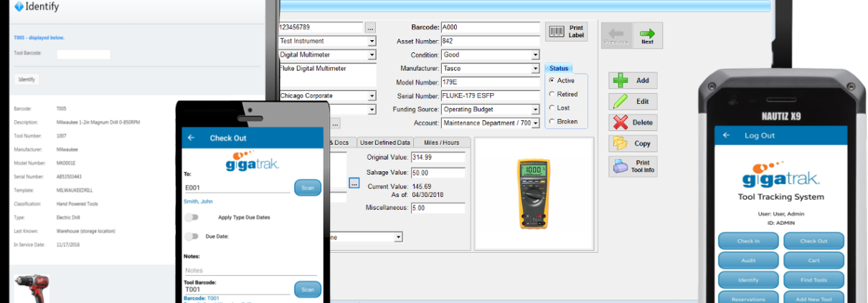
Task: Tap back arrow in Check Out header
Action: [191, 138]
